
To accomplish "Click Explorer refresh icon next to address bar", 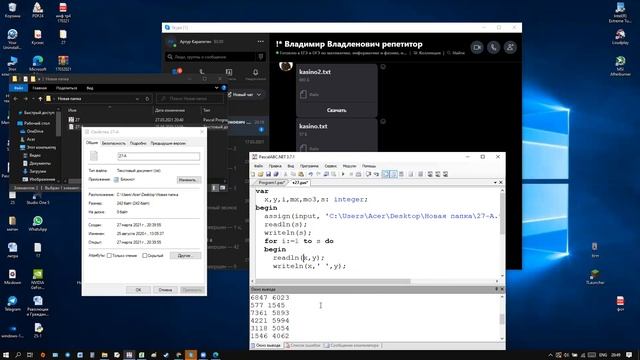I will [x=147, y=99].
